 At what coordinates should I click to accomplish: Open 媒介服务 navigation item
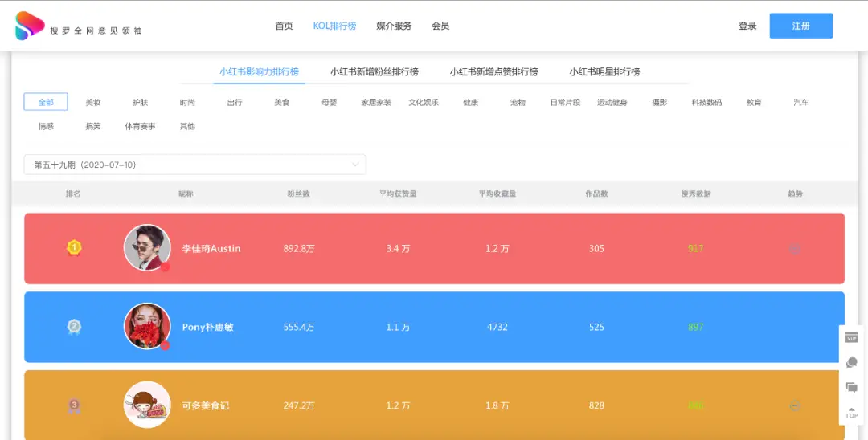pyautogui.click(x=394, y=26)
